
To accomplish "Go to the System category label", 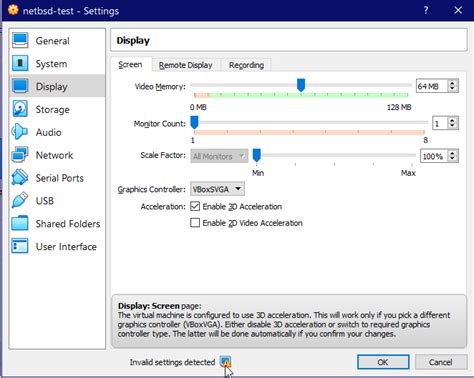I will tap(51, 64).
